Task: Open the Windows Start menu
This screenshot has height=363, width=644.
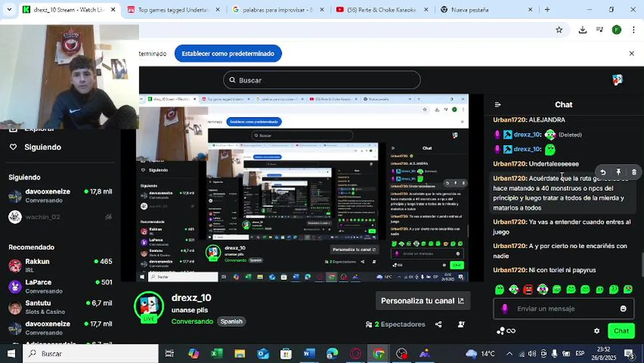Action: [11, 353]
